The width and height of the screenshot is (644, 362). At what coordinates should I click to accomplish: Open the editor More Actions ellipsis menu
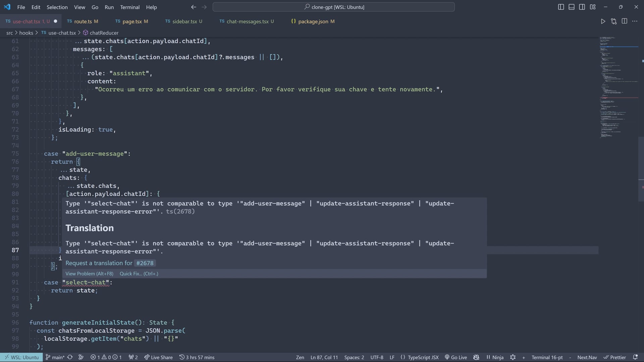tap(635, 21)
